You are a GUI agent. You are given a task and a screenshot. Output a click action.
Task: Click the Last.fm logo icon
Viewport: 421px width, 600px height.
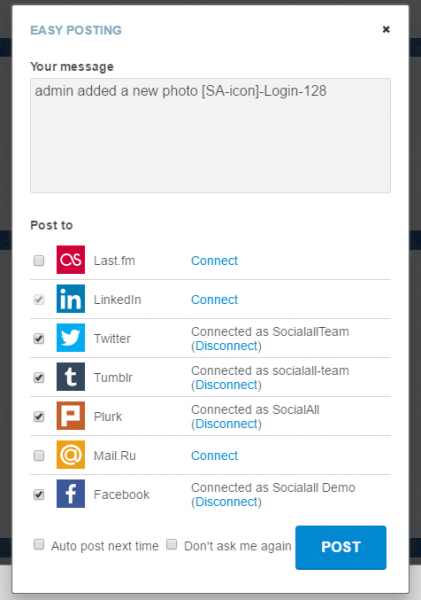71,260
